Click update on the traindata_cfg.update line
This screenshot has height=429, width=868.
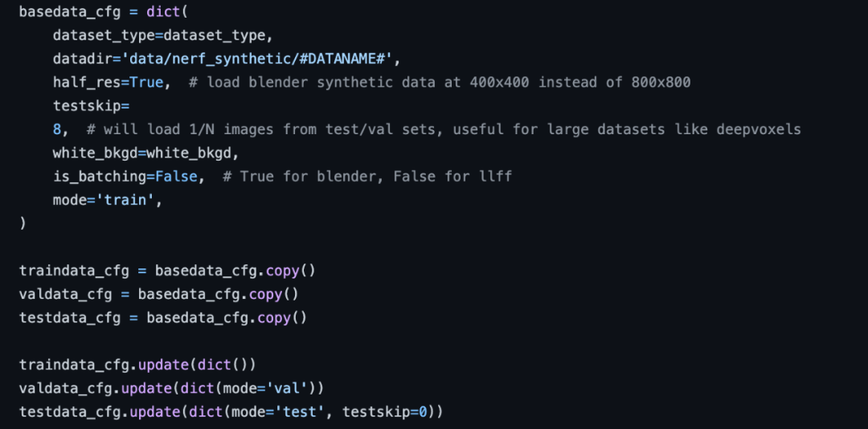[x=162, y=364]
